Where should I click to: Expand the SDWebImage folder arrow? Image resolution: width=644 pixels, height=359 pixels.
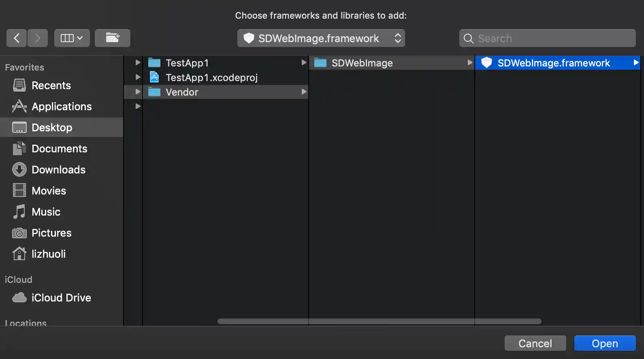coord(470,62)
